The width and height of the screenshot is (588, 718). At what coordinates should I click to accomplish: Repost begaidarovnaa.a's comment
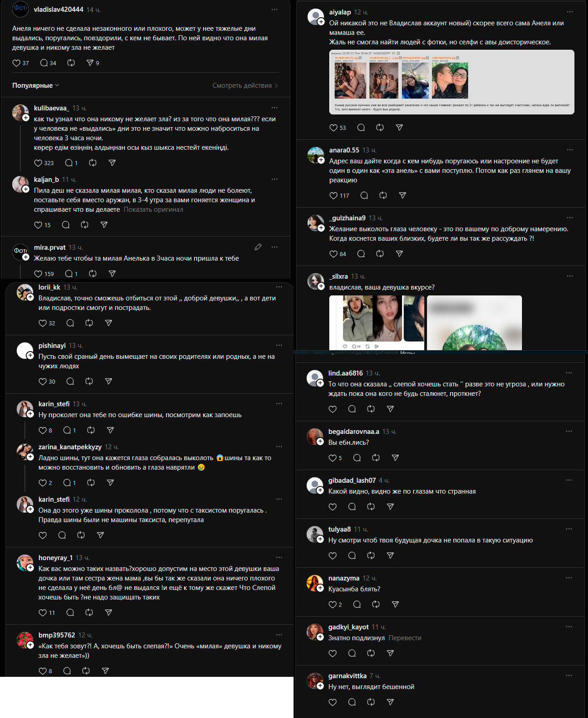point(376,458)
